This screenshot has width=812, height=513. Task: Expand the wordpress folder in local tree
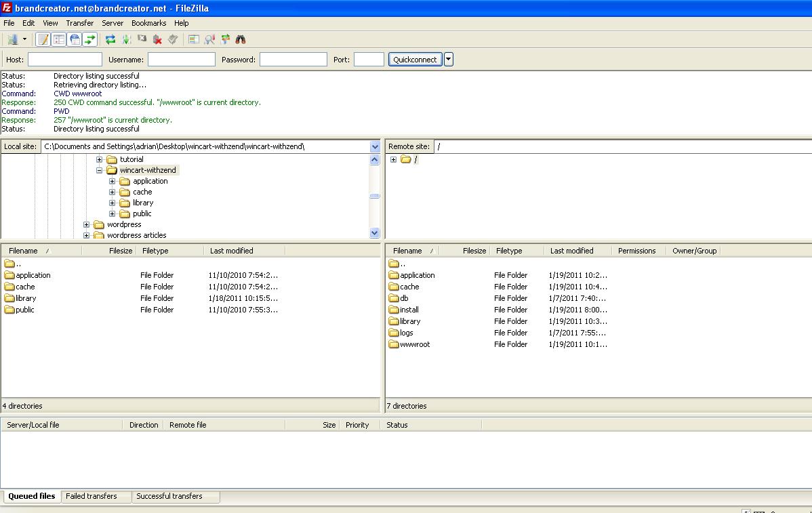click(87, 225)
